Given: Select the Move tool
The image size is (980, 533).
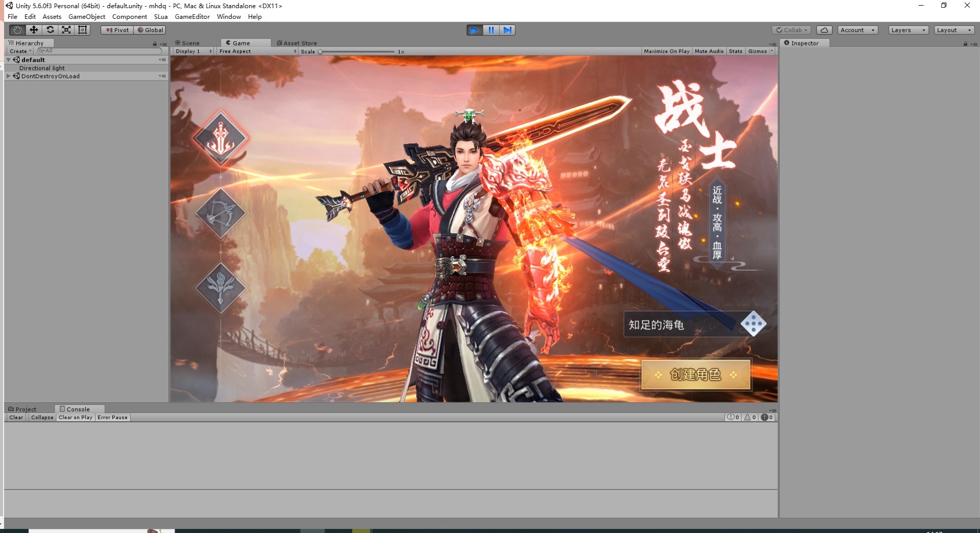Looking at the screenshot, I should click(x=34, y=30).
